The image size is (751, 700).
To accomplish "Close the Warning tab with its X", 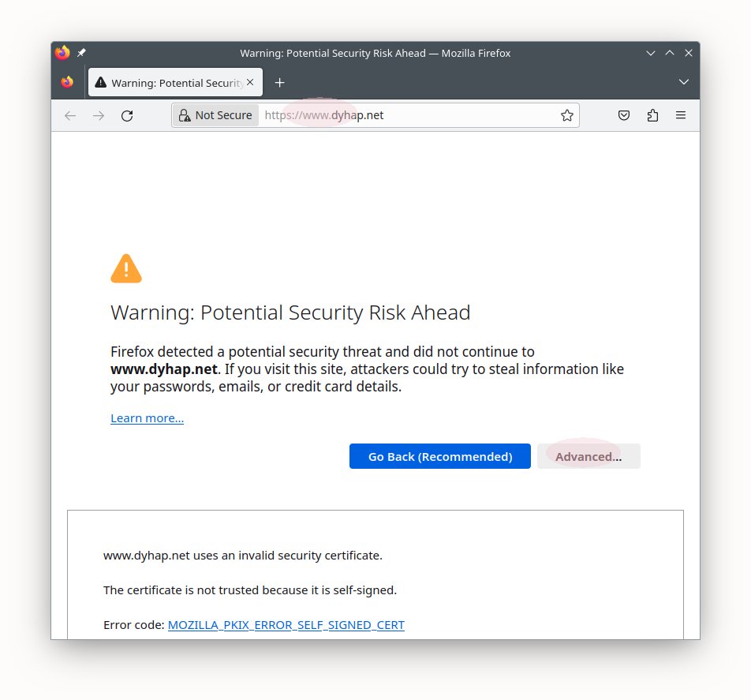I will click(250, 82).
